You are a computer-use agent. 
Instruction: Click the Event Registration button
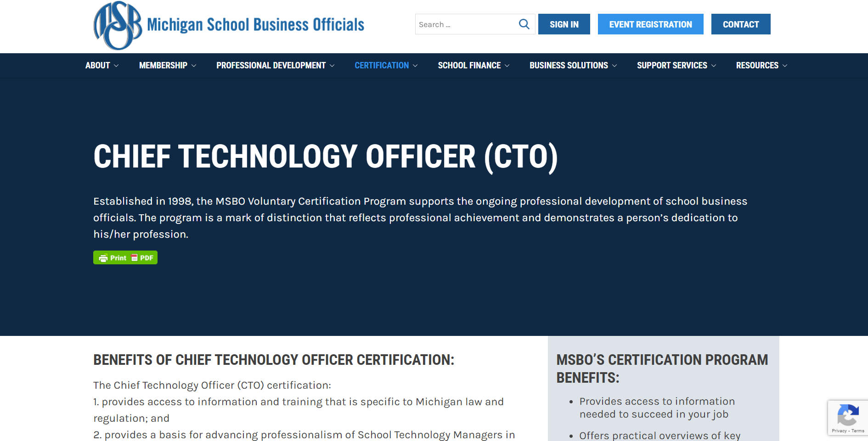[650, 24]
